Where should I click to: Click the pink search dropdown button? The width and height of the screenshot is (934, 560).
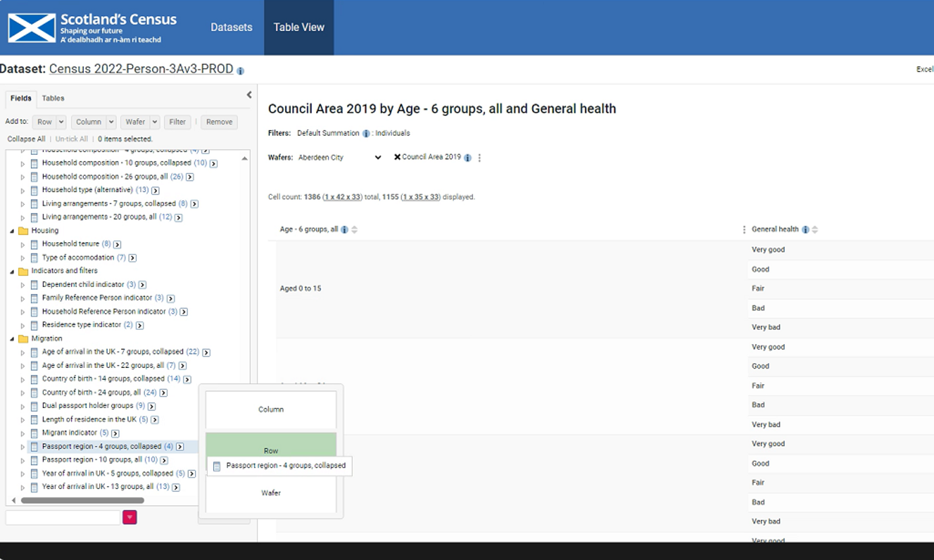click(129, 517)
